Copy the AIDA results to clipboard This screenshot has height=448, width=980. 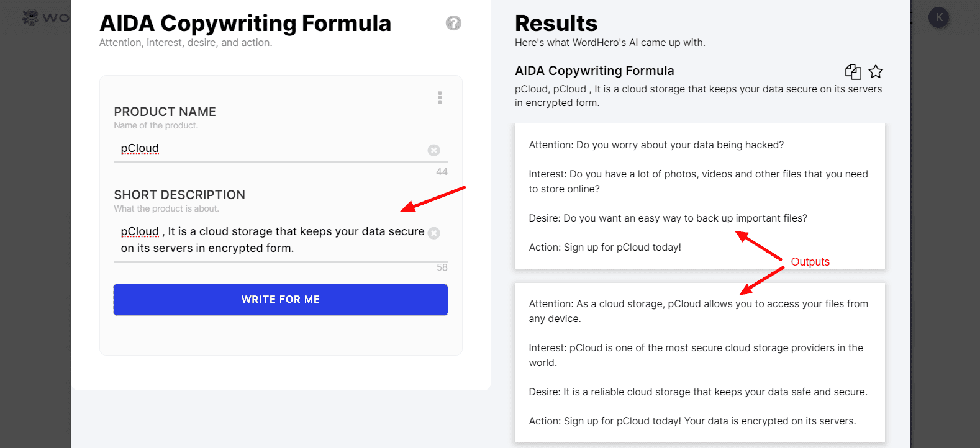[853, 71]
